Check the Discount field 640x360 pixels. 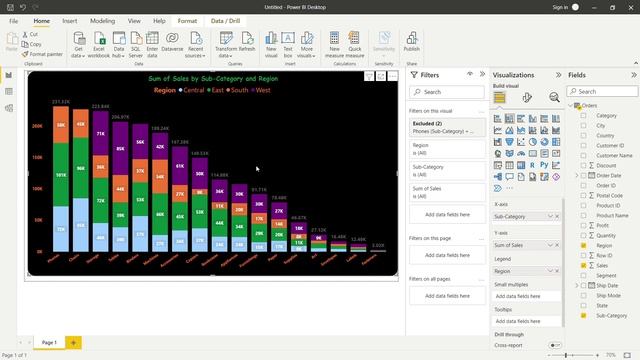[584, 165]
